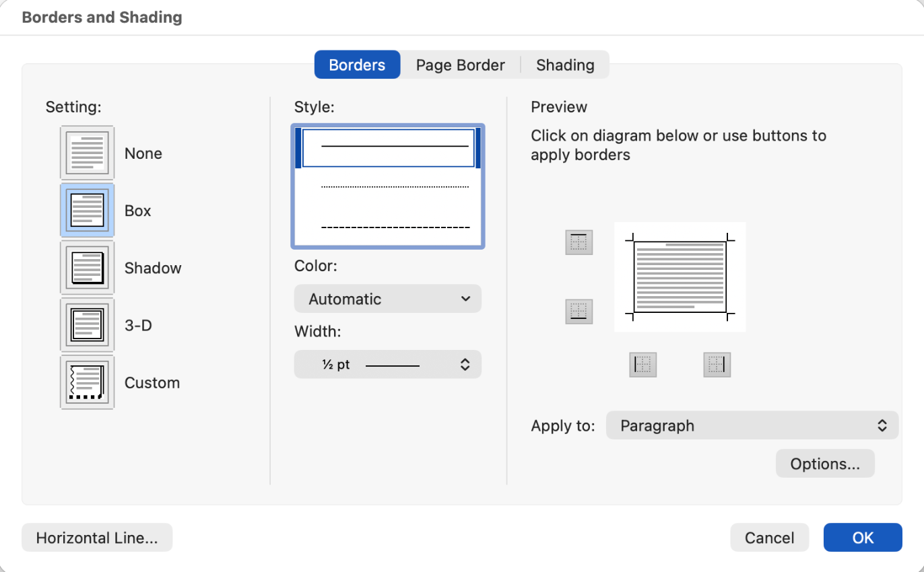Open the Horizontal Line dialog
This screenshot has height=572, width=924.
click(x=96, y=537)
